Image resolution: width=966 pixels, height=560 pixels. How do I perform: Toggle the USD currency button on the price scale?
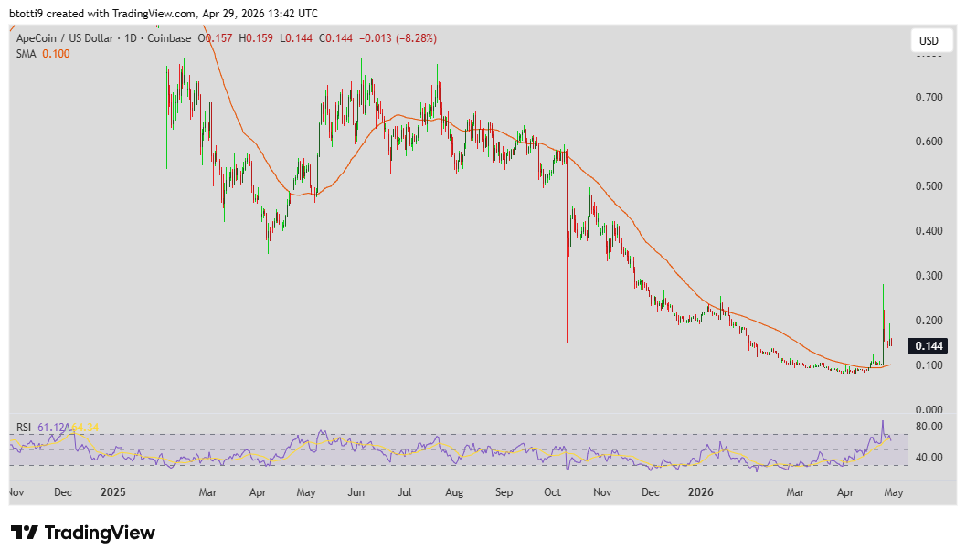931,40
